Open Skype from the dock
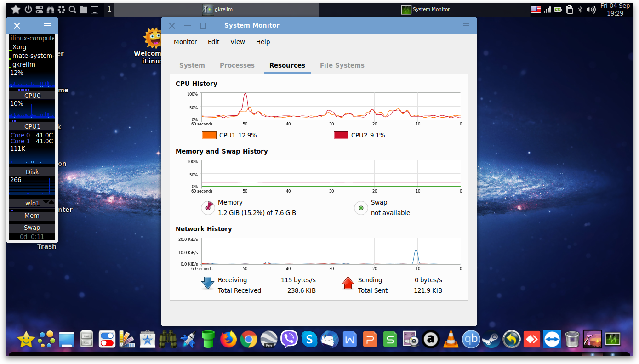The height and width of the screenshot is (364, 639). 309,340
